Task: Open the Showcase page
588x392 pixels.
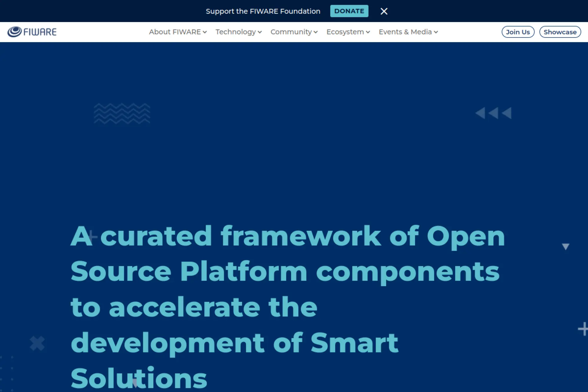Action: 560,32
